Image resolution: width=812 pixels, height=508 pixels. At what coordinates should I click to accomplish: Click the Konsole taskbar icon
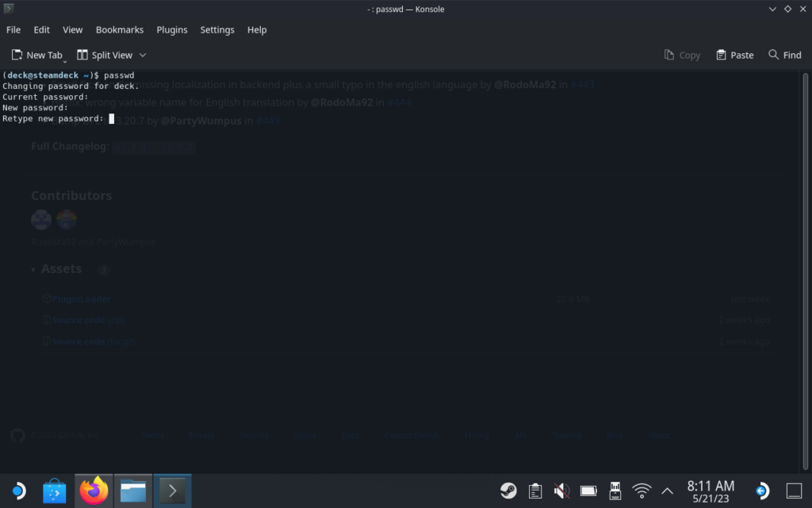[x=172, y=491]
